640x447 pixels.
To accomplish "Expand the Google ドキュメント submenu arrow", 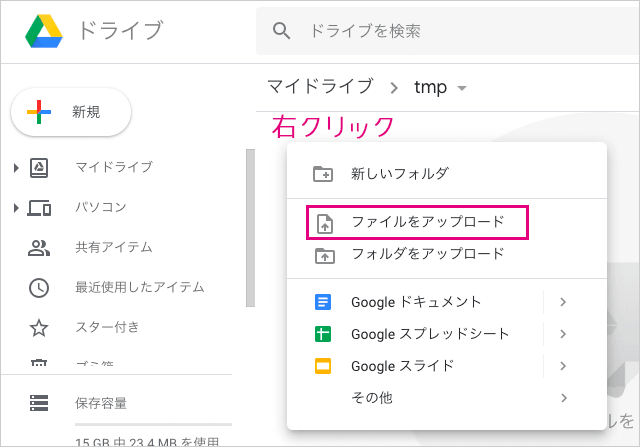I will click(563, 302).
